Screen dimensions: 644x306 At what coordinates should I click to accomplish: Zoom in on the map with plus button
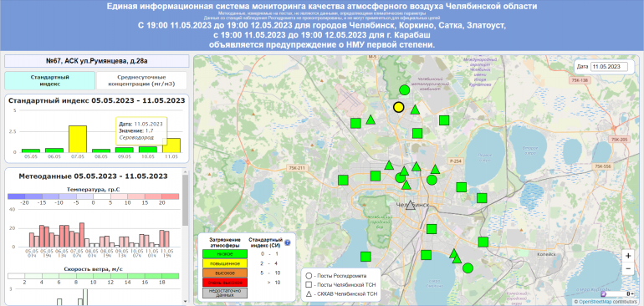(628, 256)
